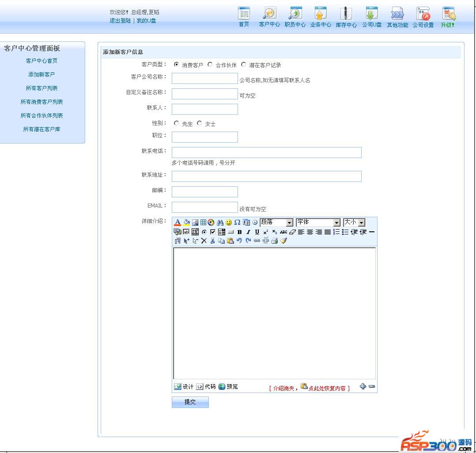This screenshot has width=476, height=453.
Task: Select 潜在客户记录 customer type radio
Action: [x=243, y=64]
